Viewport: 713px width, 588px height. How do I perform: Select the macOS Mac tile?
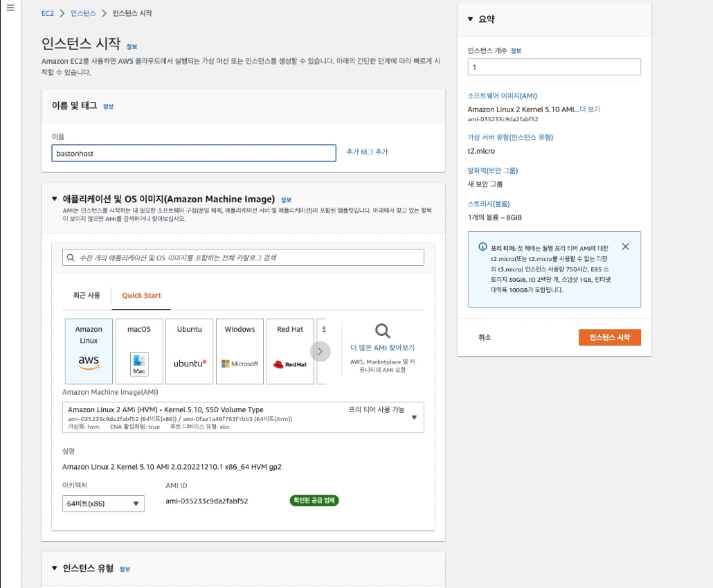click(x=139, y=351)
